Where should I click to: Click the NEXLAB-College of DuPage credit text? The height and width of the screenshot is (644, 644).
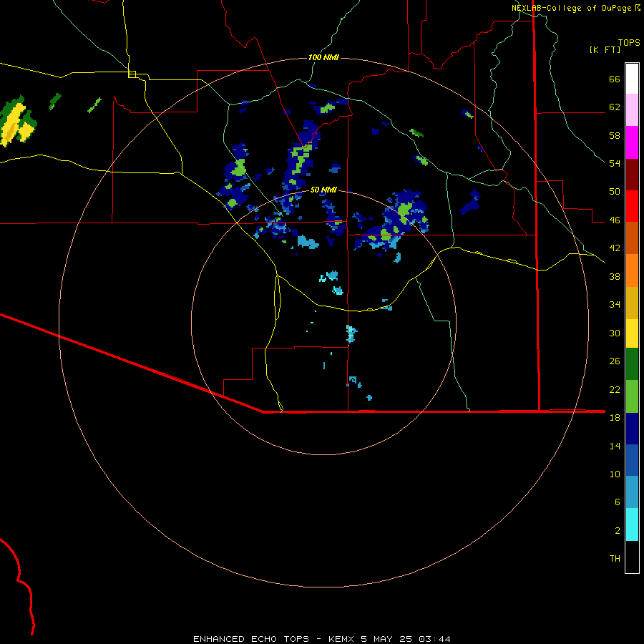point(571,8)
